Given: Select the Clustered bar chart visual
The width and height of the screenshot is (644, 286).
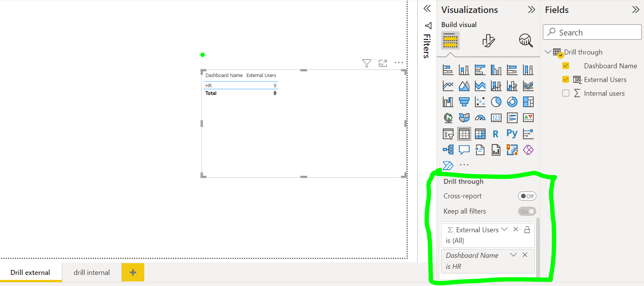Looking at the screenshot, I should pyautogui.click(x=480, y=70).
